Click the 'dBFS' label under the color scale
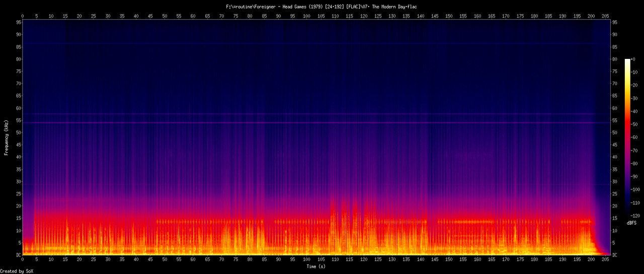The width and height of the screenshot is (644, 274). tap(632, 223)
